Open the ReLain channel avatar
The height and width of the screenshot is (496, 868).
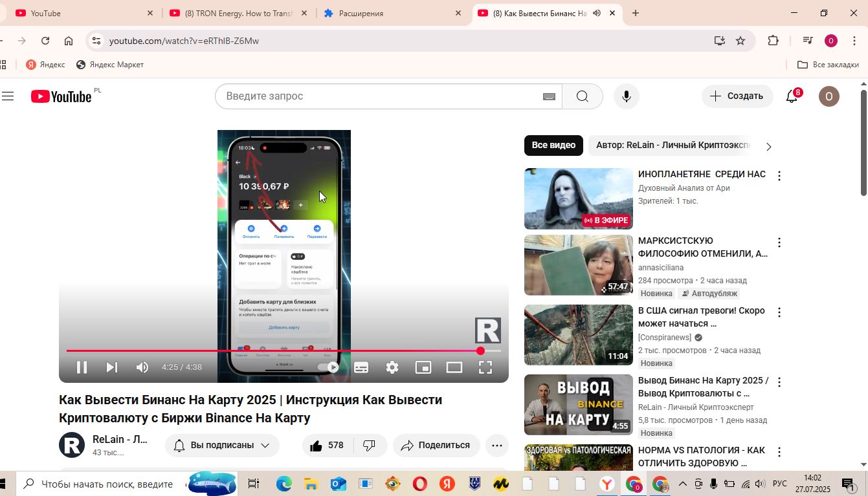pyautogui.click(x=72, y=445)
